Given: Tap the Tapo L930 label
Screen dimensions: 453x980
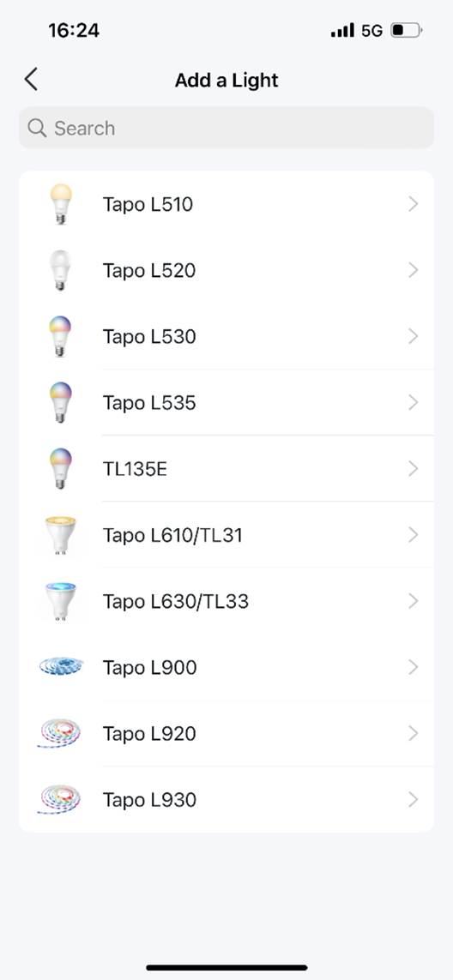Looking at the screenshot, I should (149, 799).
